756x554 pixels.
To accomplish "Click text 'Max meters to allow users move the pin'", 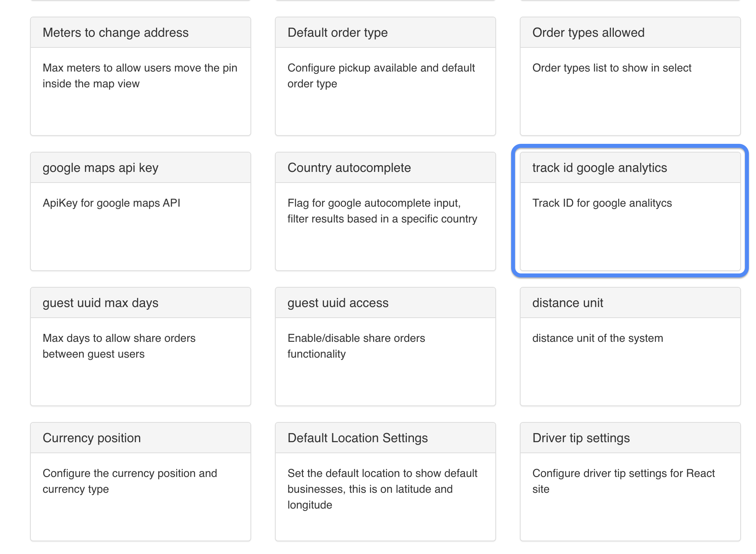I will click(x=140, y=68).
